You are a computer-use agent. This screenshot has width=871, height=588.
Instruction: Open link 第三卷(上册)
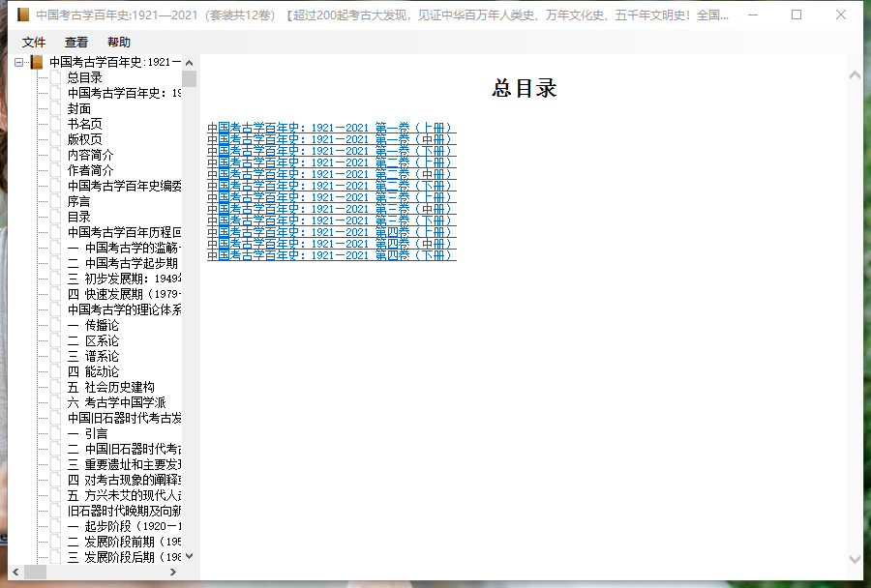click(332, 197)
